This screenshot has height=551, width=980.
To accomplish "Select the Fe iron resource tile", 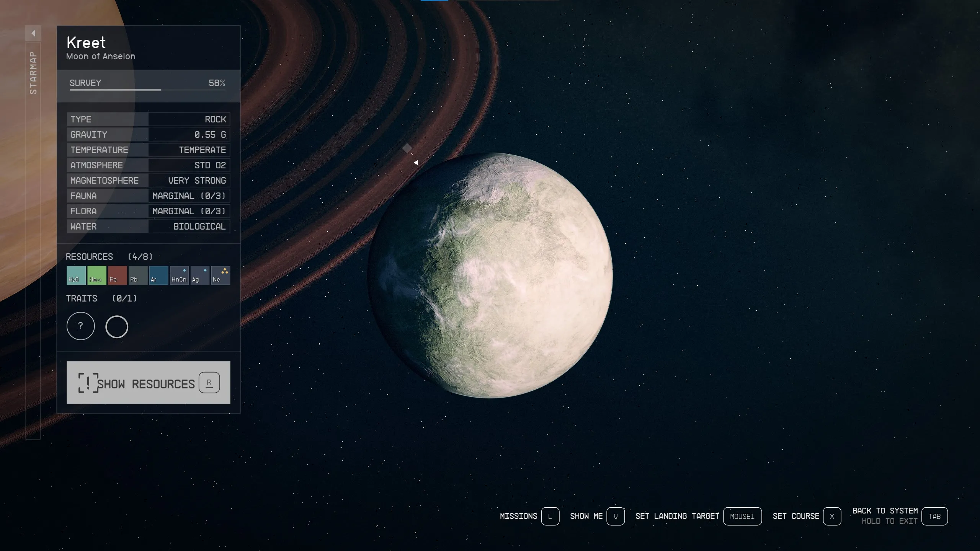I will 117,275.
